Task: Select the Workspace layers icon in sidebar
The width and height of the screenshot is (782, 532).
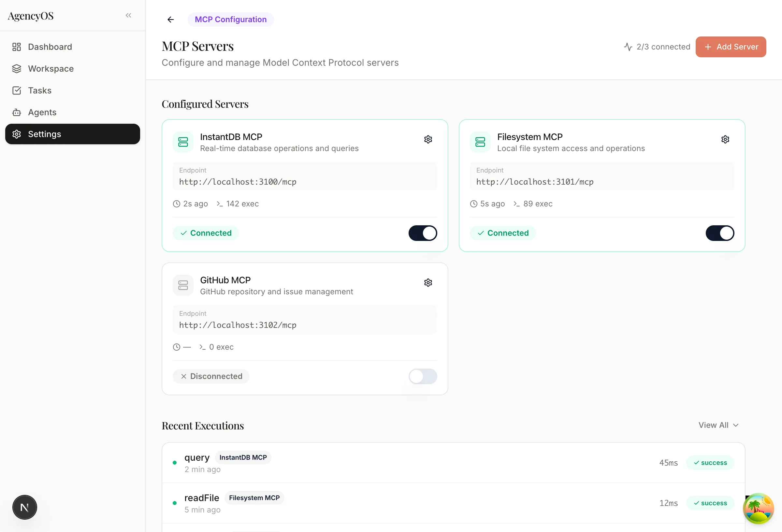Action: coord(17,69)
